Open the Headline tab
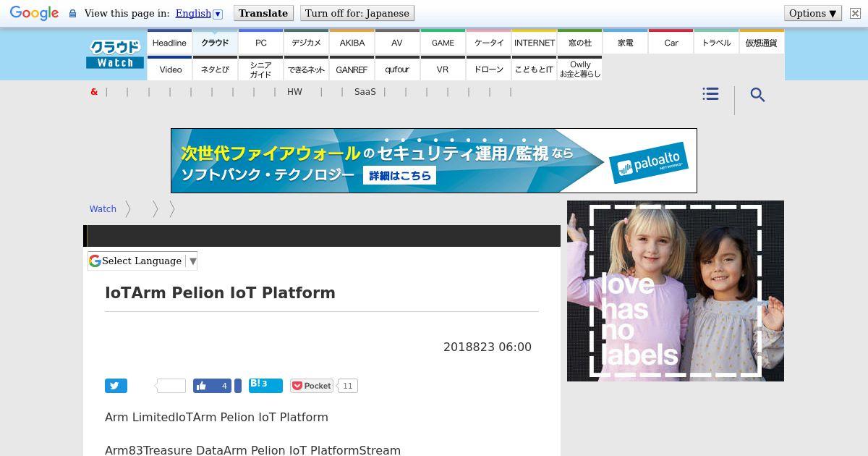868x456 pixels. click(169, 43)
